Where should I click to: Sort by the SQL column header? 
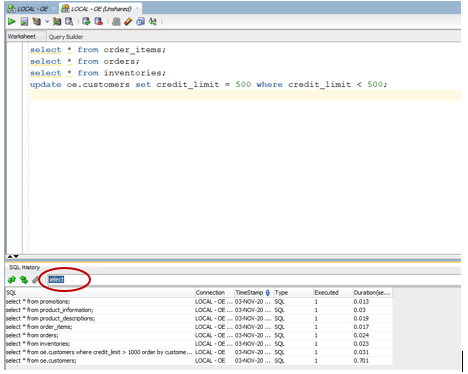click(x=100, y=293)
